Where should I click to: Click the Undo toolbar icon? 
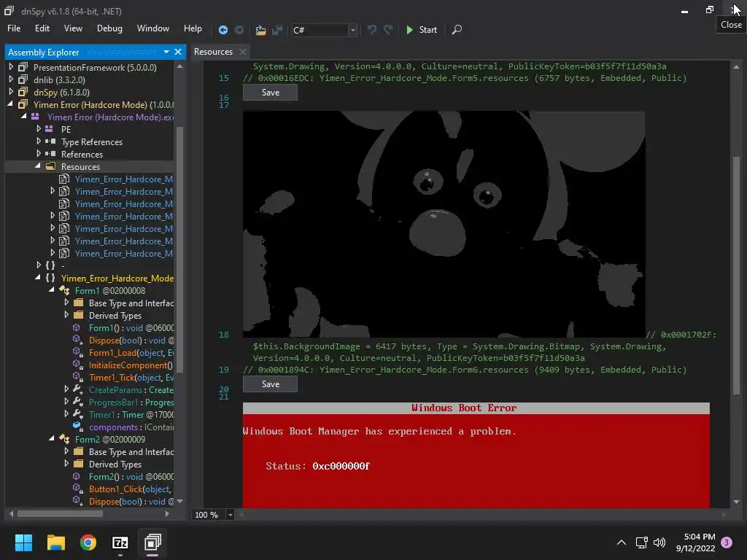[372, 30]
